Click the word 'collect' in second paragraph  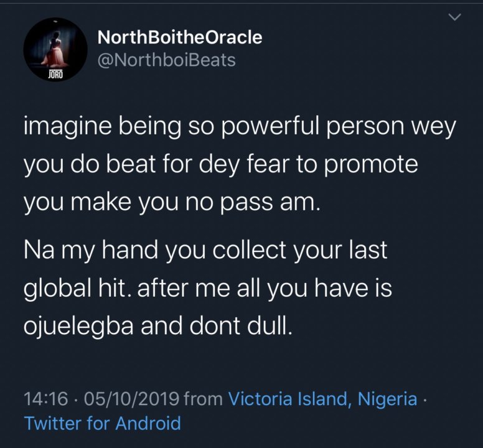pyautogui.click(x=250, y=250)
